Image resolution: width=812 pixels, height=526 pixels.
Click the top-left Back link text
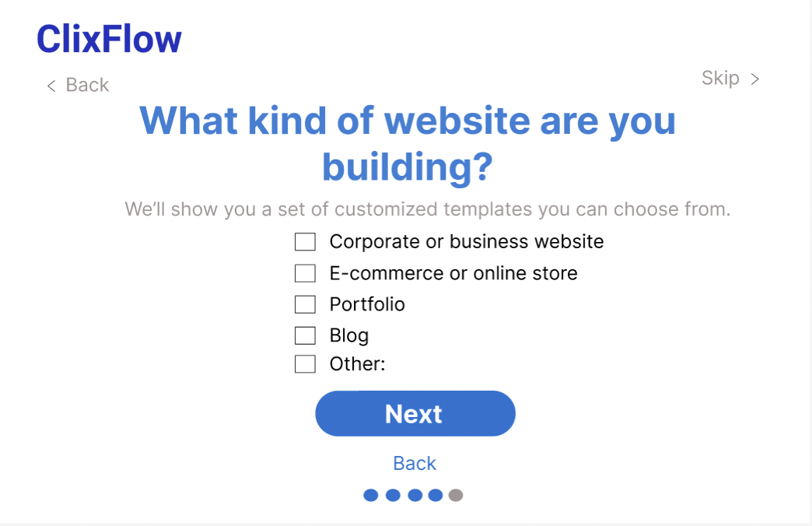87,85
